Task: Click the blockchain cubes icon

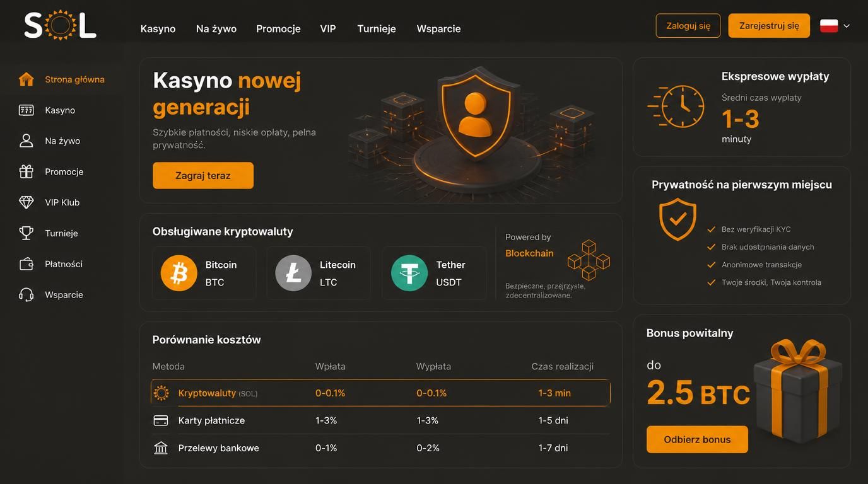Action: point(589,260)
